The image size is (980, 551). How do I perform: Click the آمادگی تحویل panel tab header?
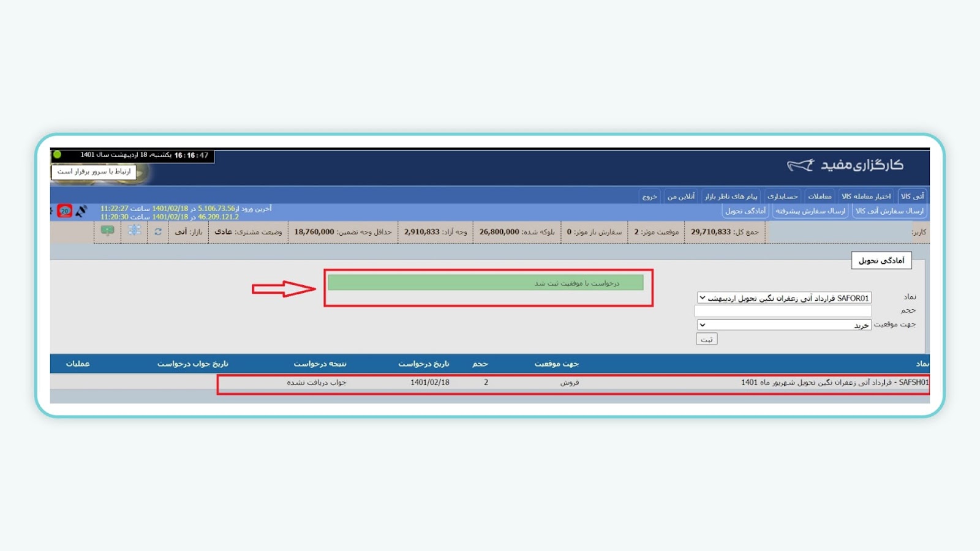coord(881,261)
